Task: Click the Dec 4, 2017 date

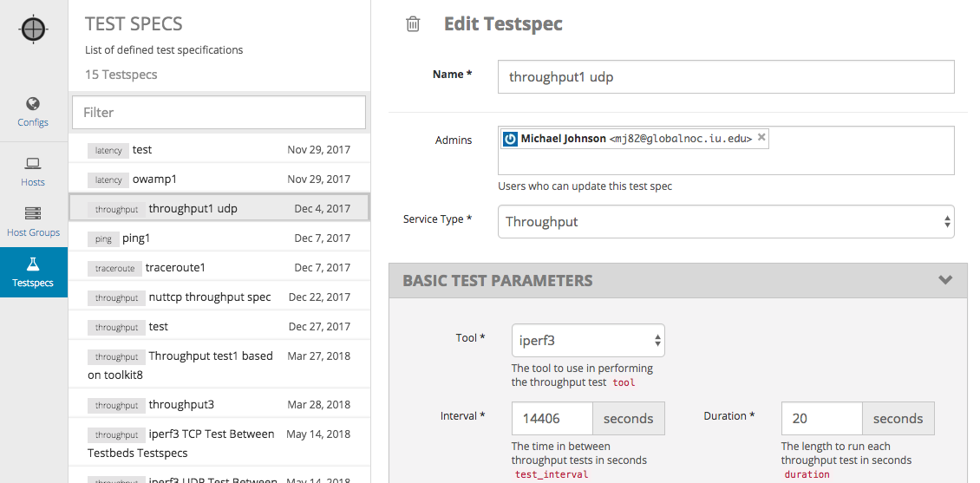Action: (x=323, y=209)
